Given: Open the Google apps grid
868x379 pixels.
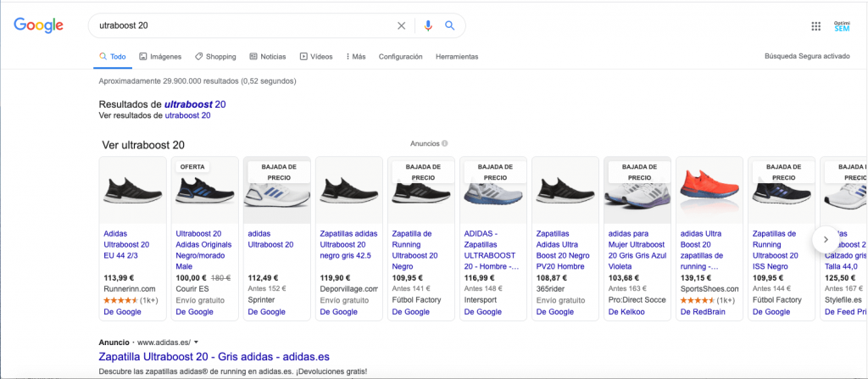Looking at the screenshot, I should [x=815, y=26].
